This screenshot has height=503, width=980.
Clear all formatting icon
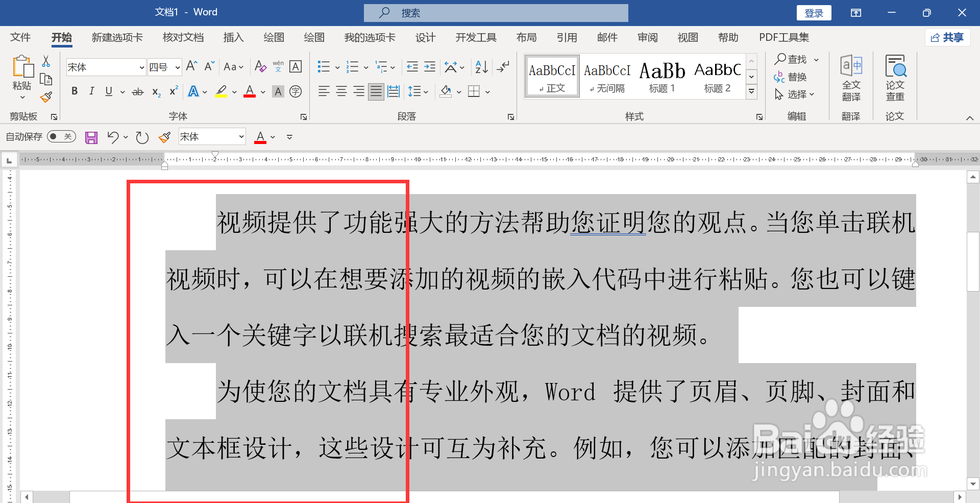tap(260, 66)
